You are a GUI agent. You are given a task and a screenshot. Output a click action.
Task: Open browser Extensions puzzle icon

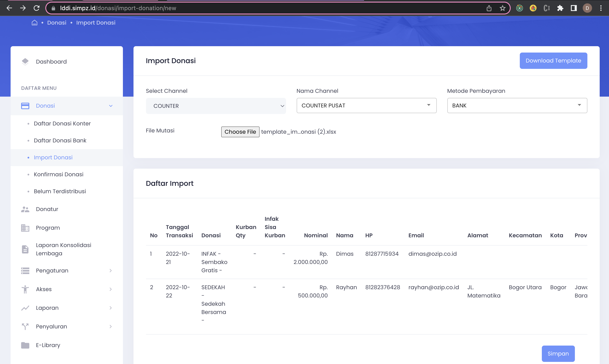(560, 8)
